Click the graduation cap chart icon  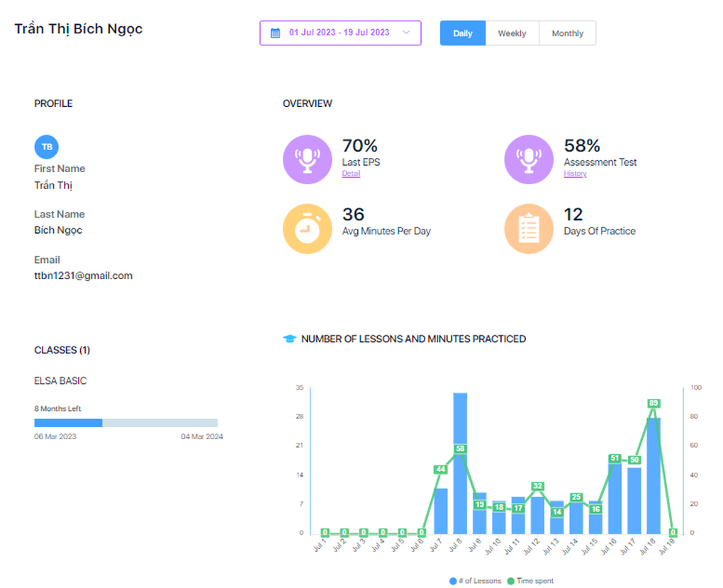pos(289,339)
